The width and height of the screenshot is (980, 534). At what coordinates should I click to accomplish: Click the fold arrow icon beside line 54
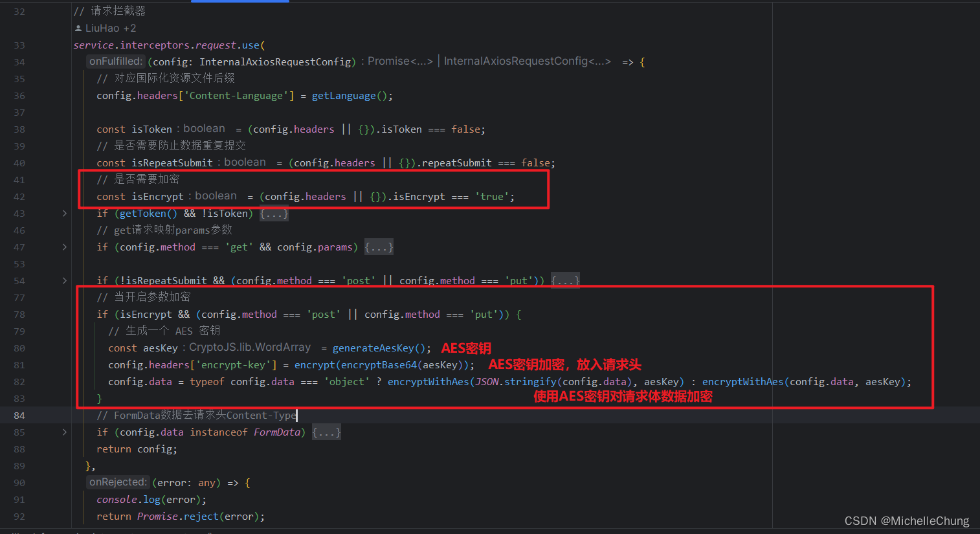tap(63, 280)
